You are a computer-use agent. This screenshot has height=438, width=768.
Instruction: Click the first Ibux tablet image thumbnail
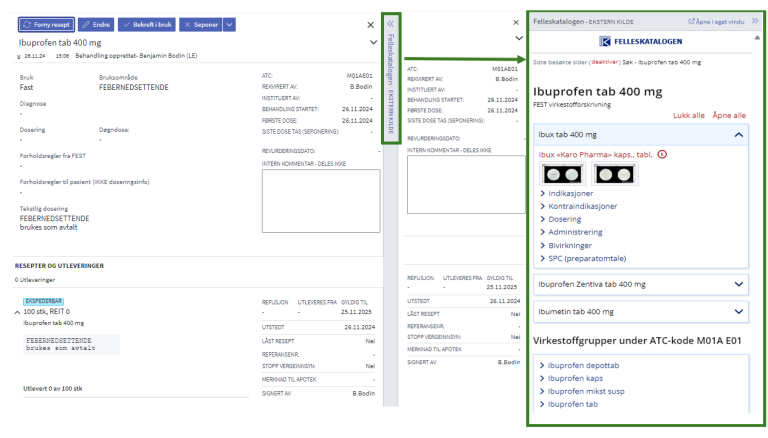pos(563,174)
